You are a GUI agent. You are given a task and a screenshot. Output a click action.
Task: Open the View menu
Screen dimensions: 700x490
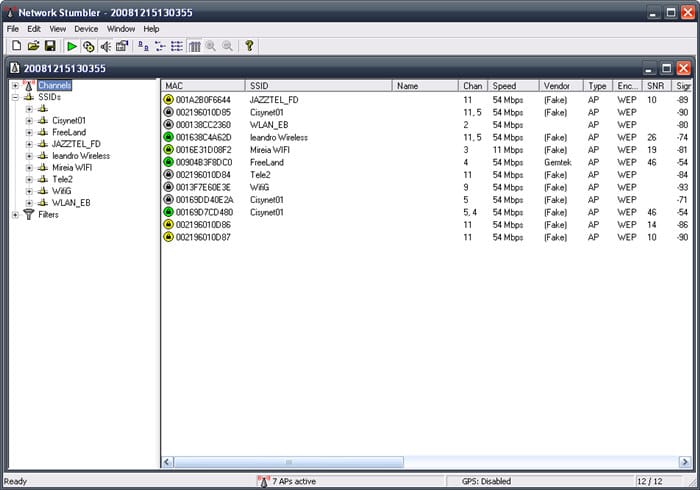tap(58, 29)
